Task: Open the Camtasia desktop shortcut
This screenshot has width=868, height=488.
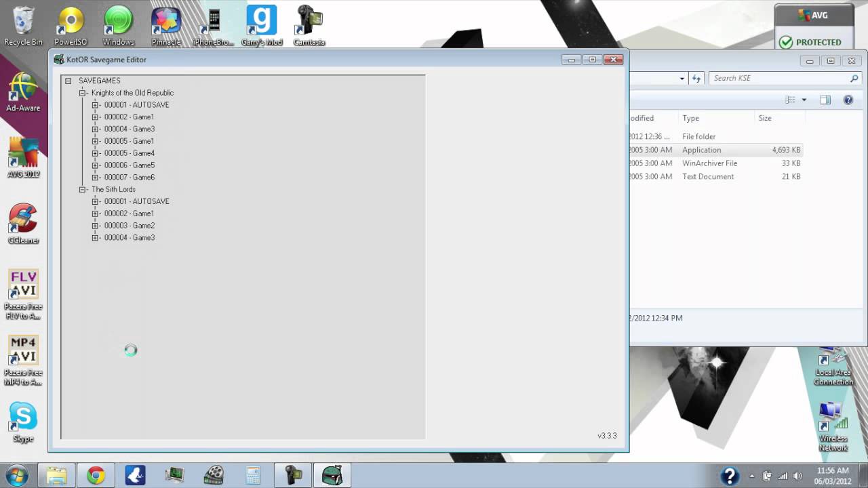Action: coord(309,27)
